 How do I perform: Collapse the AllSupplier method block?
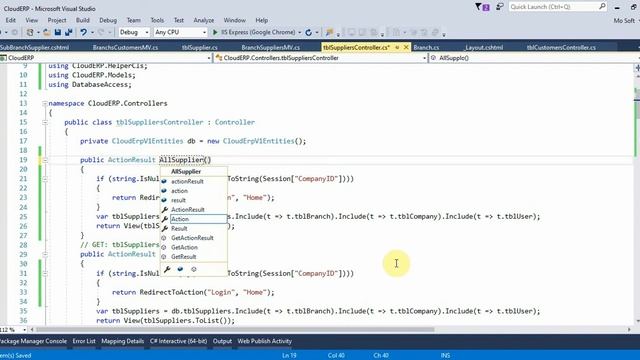(x=45, y=160)
